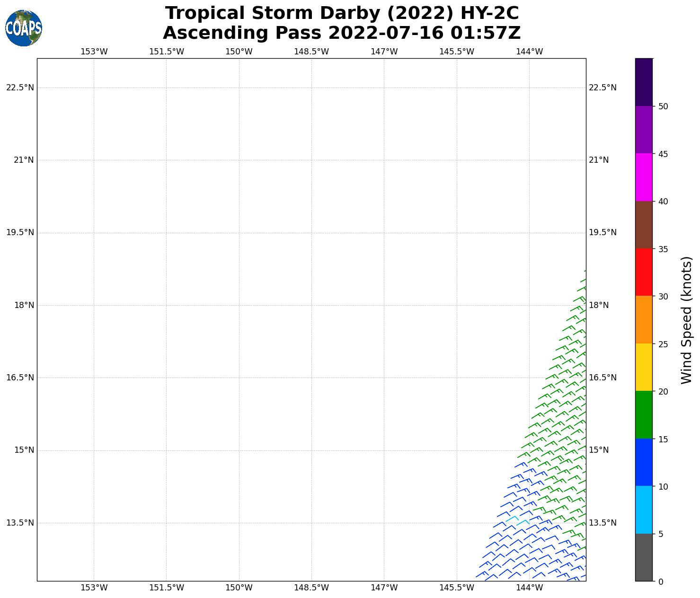Click the bottom axis 147°W longitude label
This screenshot has width=700, height=598.
384,588
